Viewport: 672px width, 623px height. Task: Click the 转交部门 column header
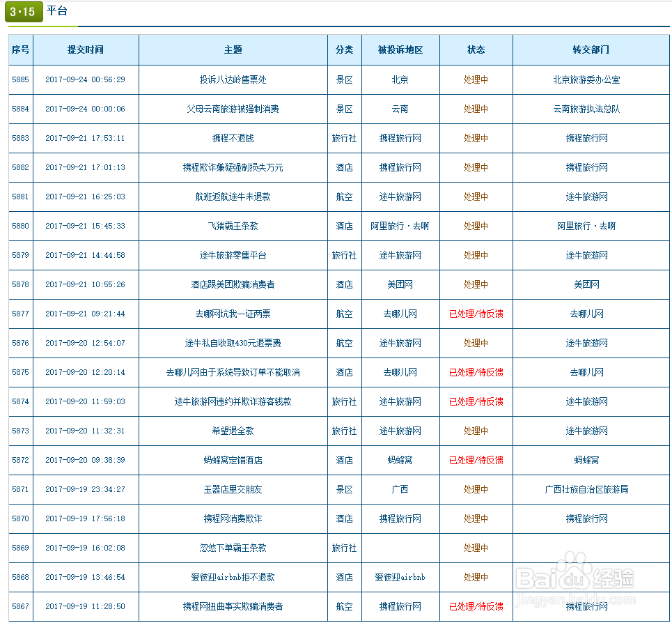point(591,49)
